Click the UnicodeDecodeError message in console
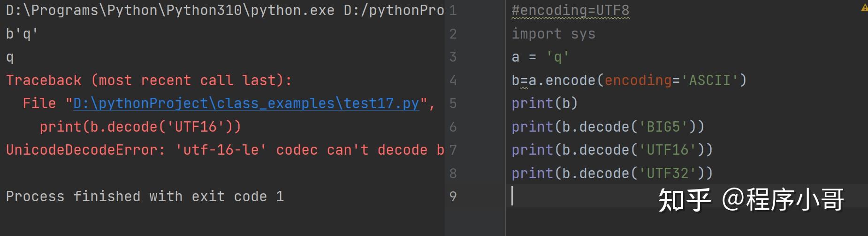This screenshot has width=868, height=236. (225, 150)
